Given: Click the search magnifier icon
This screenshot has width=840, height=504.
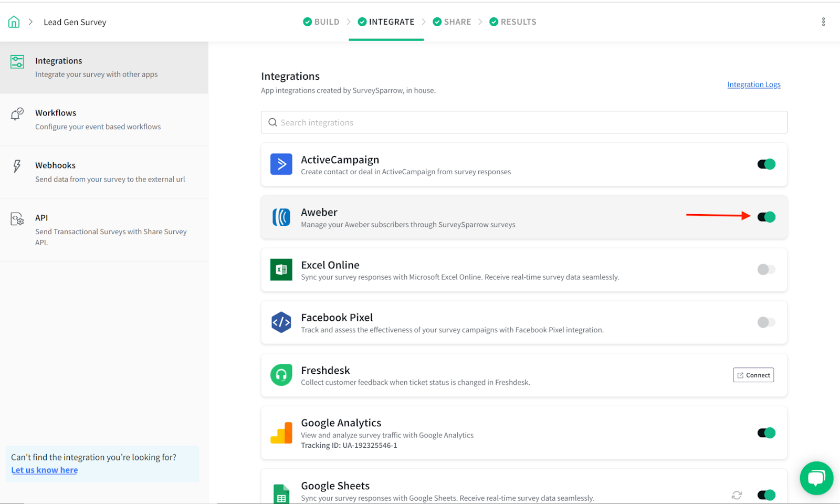Looking at the screenshot, I should click(272, 122).
